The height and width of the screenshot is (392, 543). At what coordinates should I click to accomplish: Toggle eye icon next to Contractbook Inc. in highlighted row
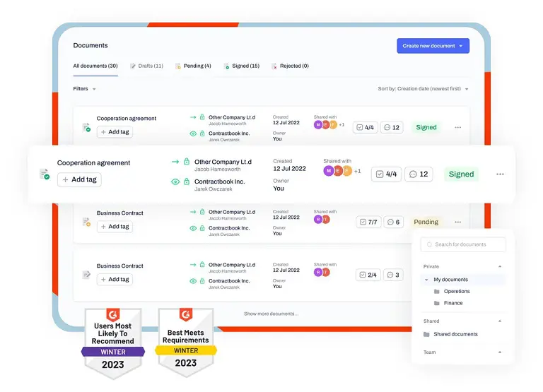175,182
